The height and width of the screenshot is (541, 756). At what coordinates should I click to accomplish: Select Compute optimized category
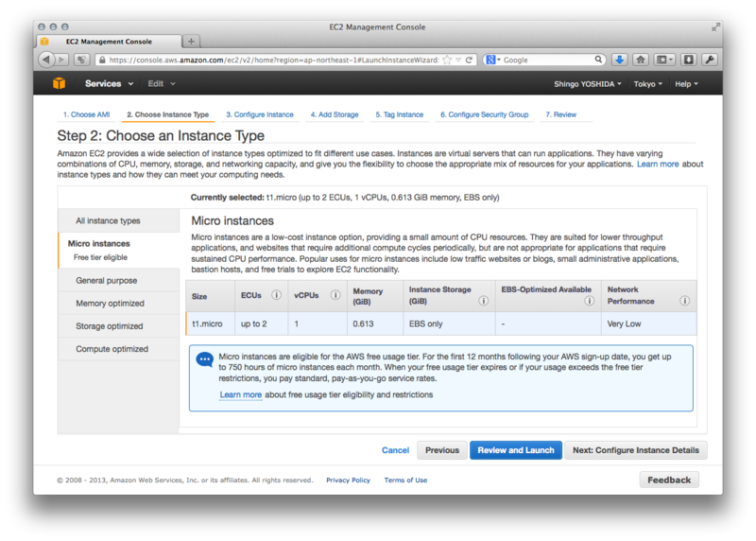pos(119,348)
